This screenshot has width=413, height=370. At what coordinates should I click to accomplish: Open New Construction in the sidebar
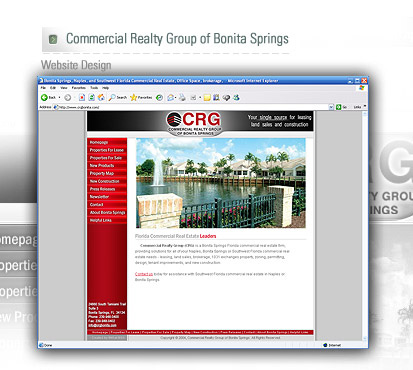coord(107,181)
